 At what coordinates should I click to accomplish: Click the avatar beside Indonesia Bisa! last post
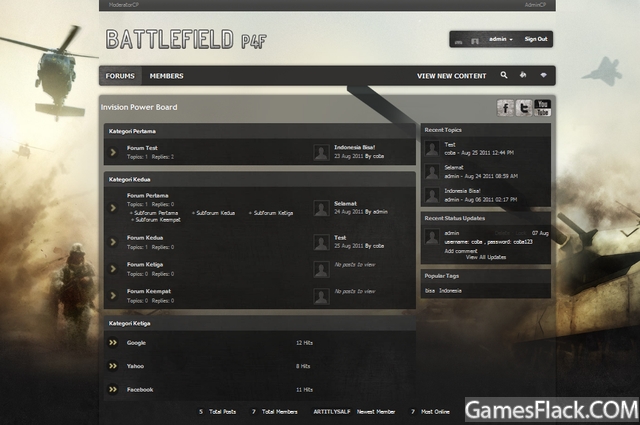(321, 152)
